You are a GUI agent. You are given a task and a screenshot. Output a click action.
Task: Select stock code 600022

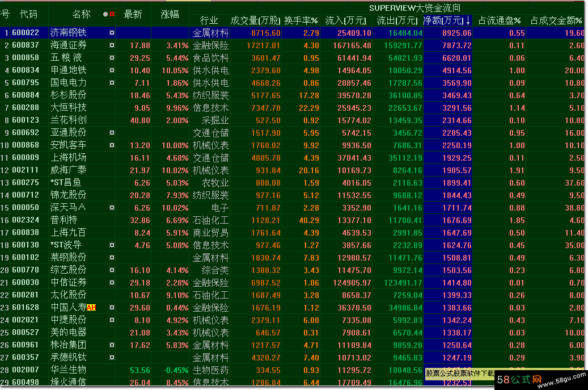[26, 33]
